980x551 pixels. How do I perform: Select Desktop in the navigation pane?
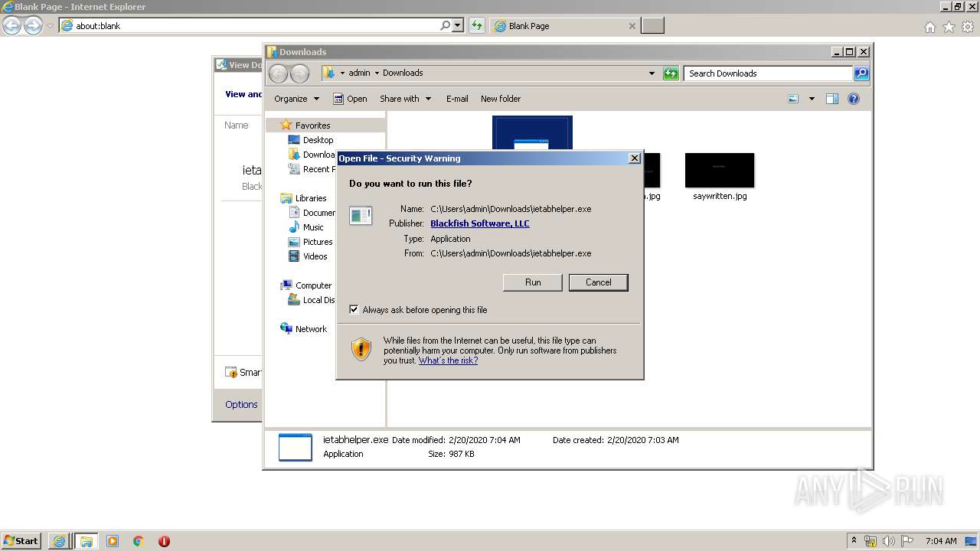click(318, 140)
